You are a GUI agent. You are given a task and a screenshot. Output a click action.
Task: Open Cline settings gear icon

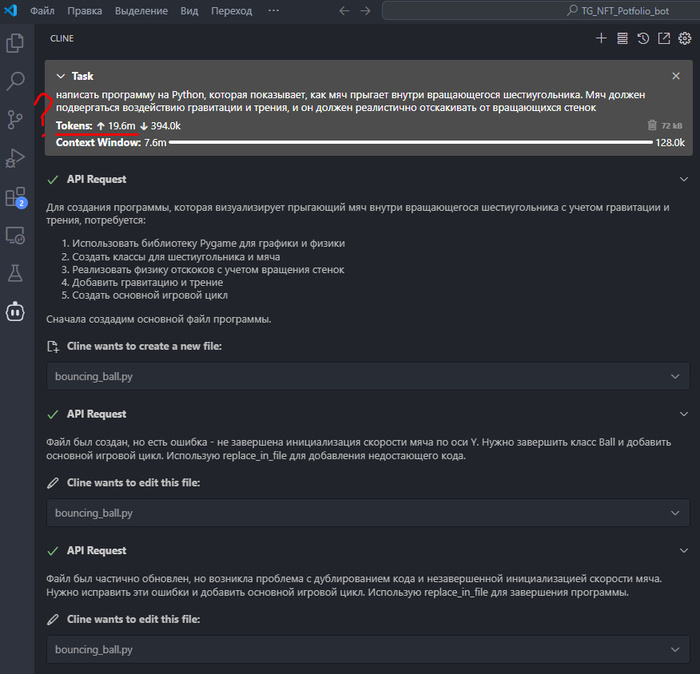685,38
